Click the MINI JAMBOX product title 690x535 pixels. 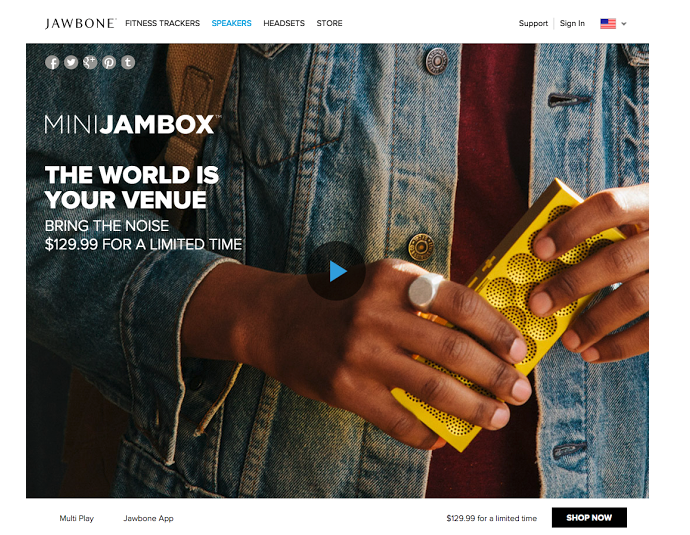[x=132, y=124]
